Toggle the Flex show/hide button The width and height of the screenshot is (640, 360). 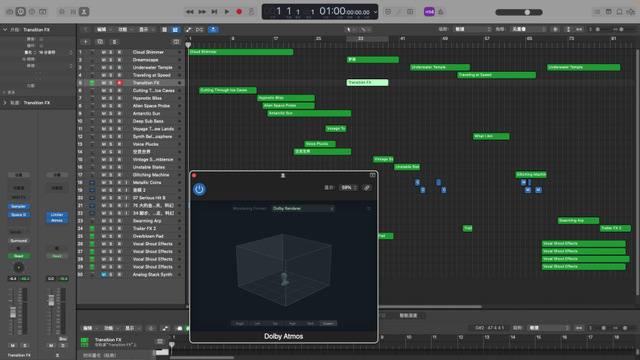200,29
